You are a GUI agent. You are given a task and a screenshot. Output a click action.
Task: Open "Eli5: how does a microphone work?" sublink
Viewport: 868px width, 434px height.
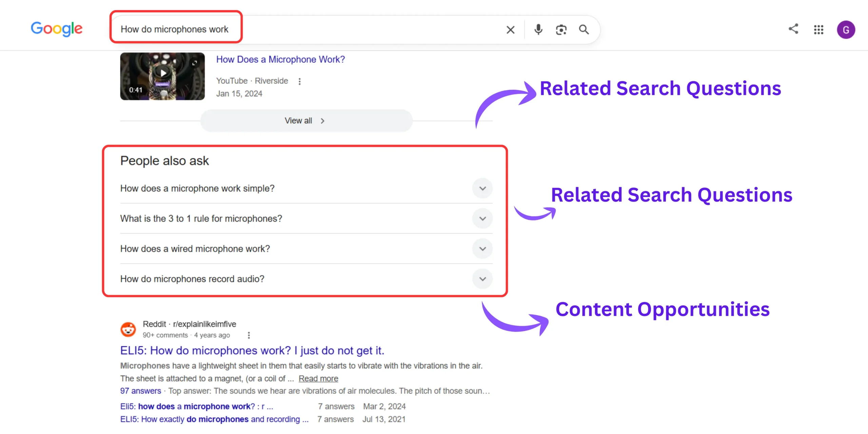(x=197, y=407)
